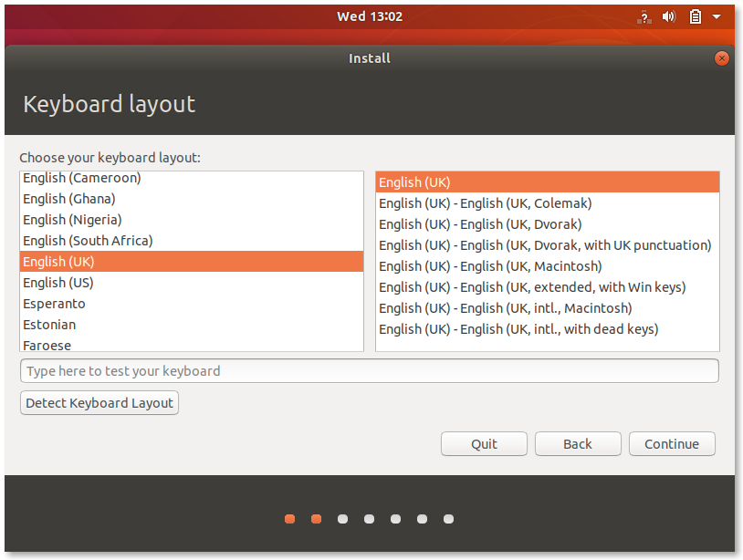Pick UK intl. with dead keys variant

point(548,329)
